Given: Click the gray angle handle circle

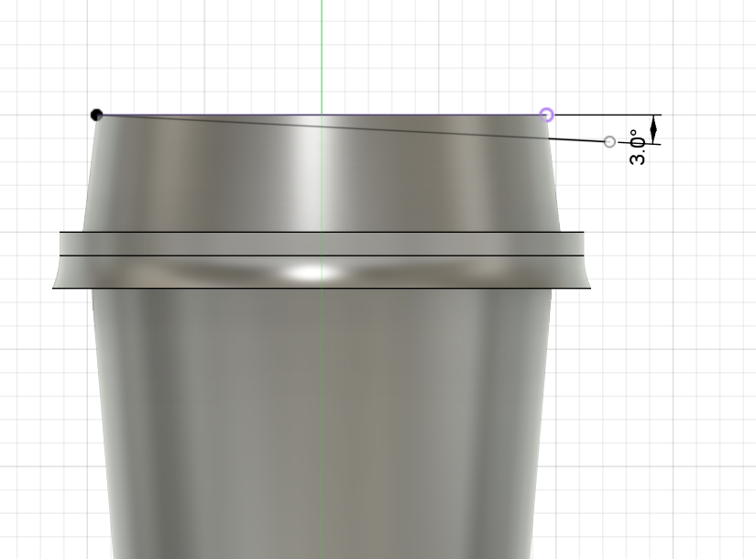Looking at the screenshot, I should 609,142.
